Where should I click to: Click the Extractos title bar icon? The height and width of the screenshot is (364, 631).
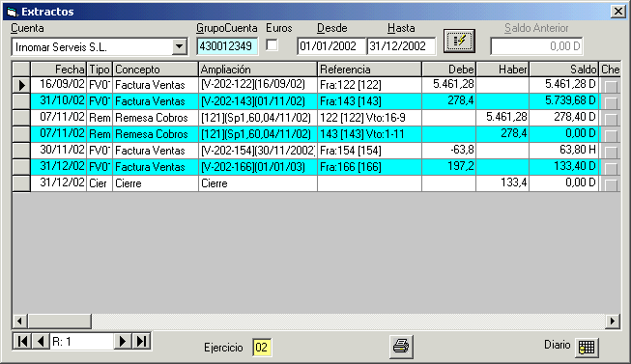(x=12, y=12)
